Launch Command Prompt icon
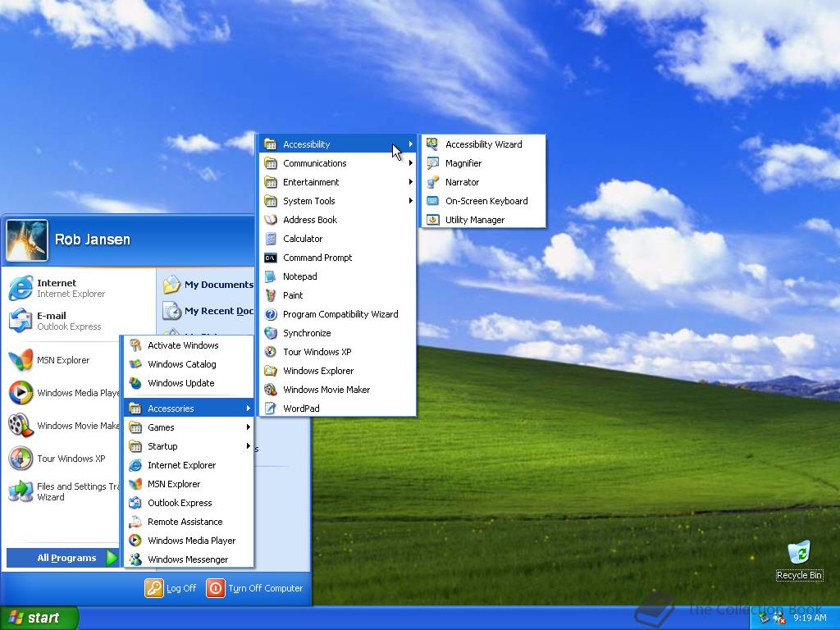This screenshot has width=840, height=630. (271, 258)
